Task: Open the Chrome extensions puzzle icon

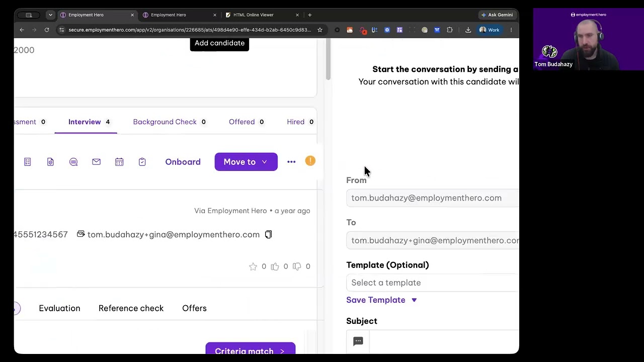Action: coord(450,30)
